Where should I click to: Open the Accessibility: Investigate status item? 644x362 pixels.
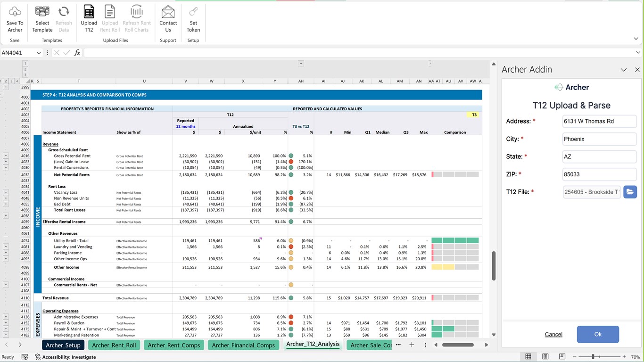66,357
